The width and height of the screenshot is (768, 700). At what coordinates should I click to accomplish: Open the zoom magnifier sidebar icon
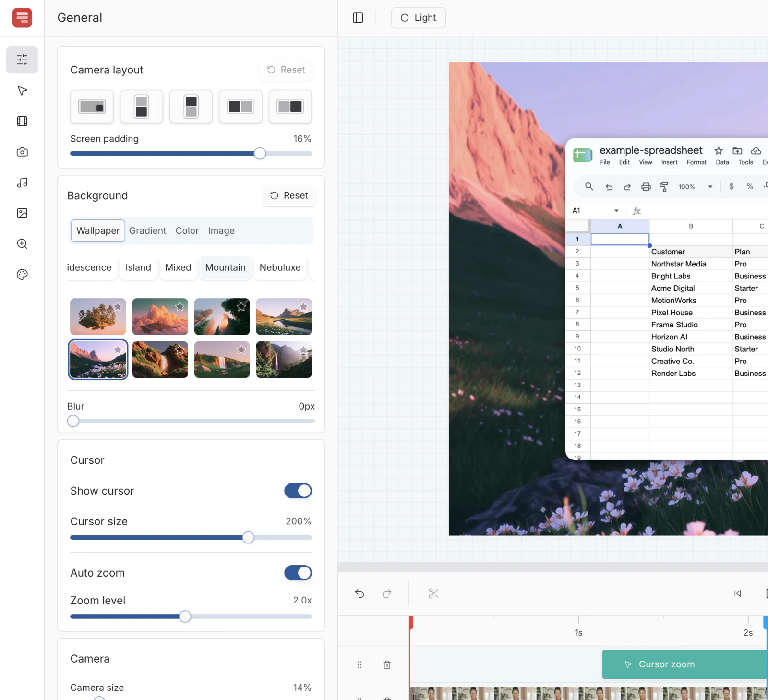coord(22,244)
